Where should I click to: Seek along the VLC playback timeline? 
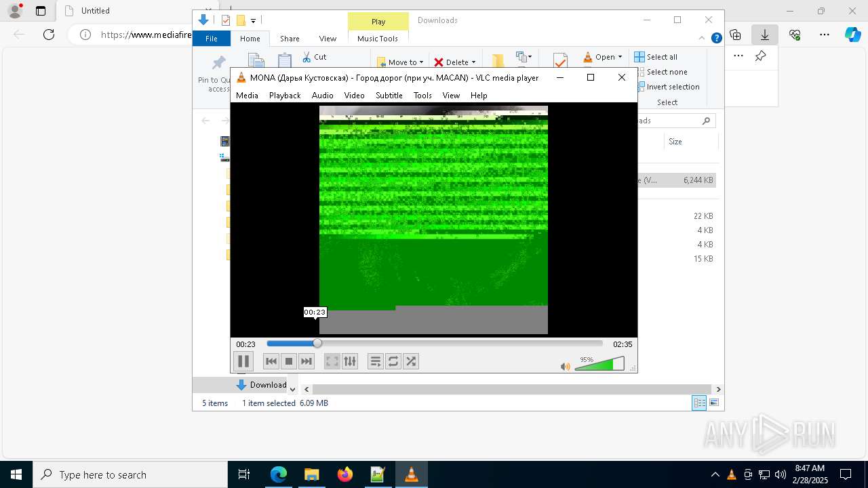pos(435,344)
